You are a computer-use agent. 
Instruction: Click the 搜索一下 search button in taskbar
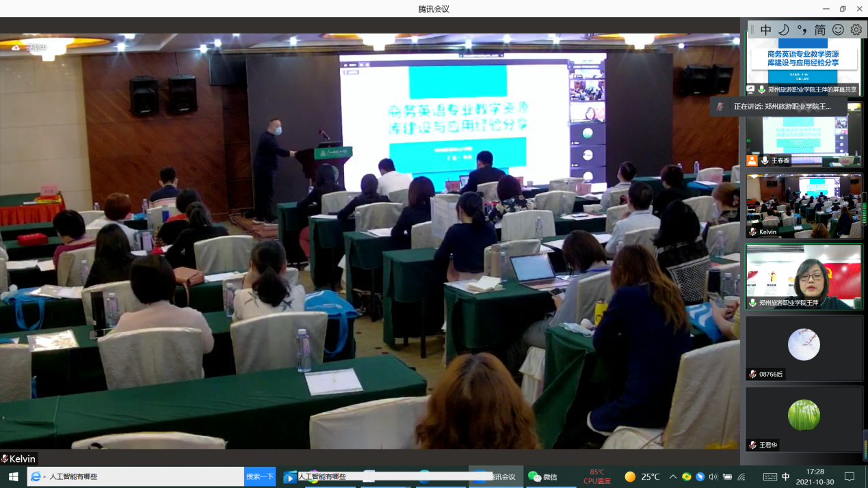260,476
